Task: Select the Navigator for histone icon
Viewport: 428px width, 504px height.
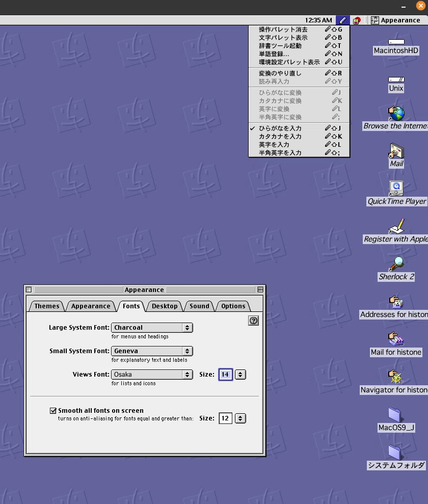Action: point(396,377)
